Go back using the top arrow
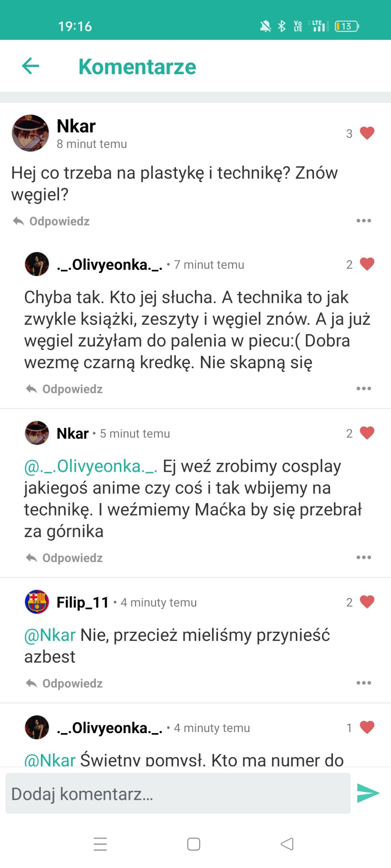The image size is (391, 868). click(x=31, y=66)
